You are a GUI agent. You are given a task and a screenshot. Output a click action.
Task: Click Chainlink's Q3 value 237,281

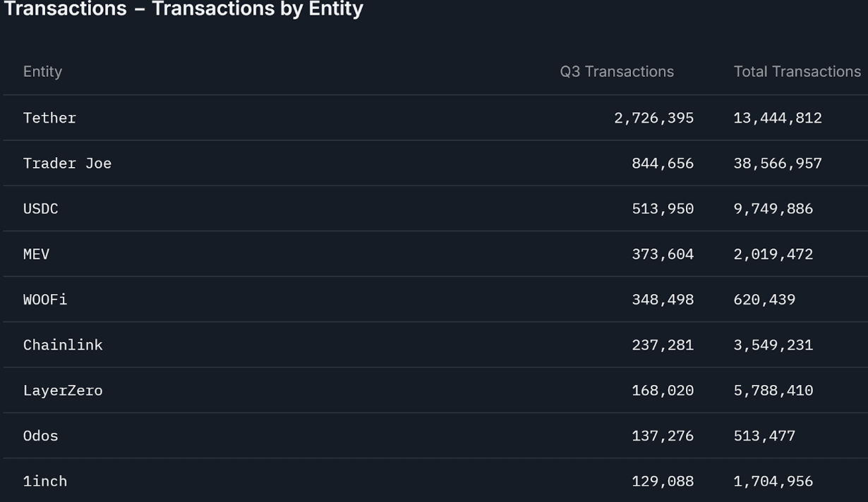tap(663, 345)
